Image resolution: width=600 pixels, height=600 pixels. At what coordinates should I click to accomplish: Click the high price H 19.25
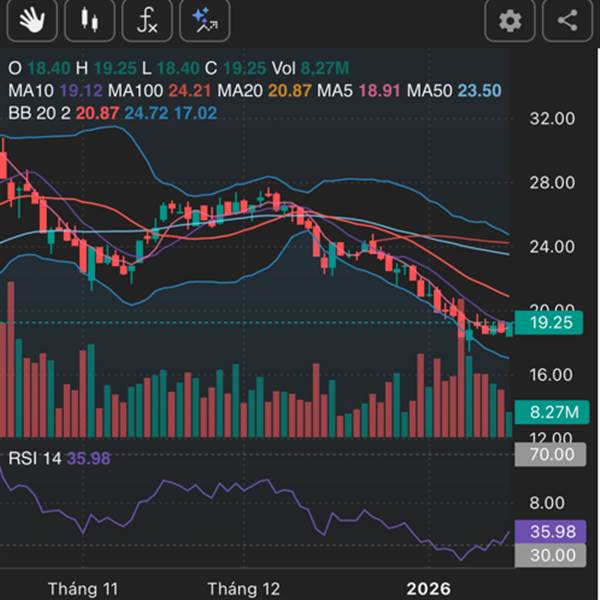coord(106,68)
